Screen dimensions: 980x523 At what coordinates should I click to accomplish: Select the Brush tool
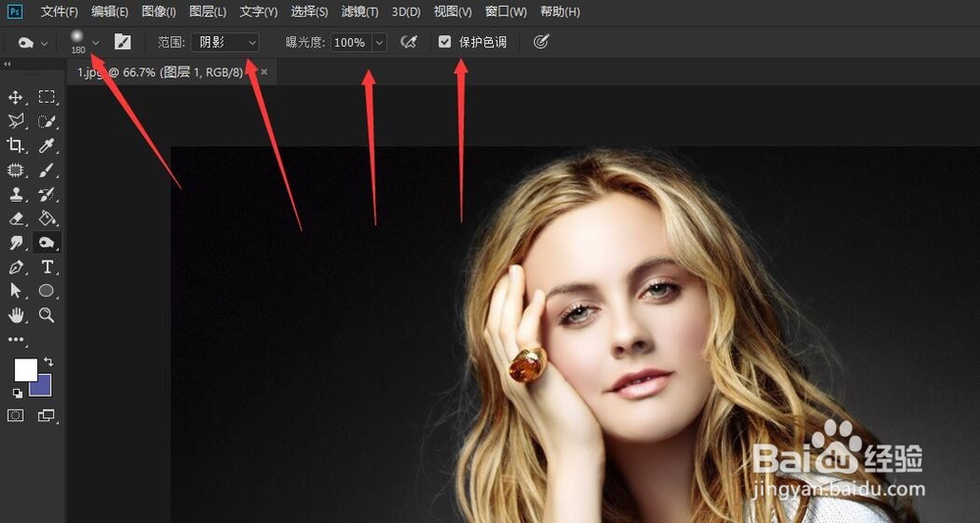(x=47, y=170)
